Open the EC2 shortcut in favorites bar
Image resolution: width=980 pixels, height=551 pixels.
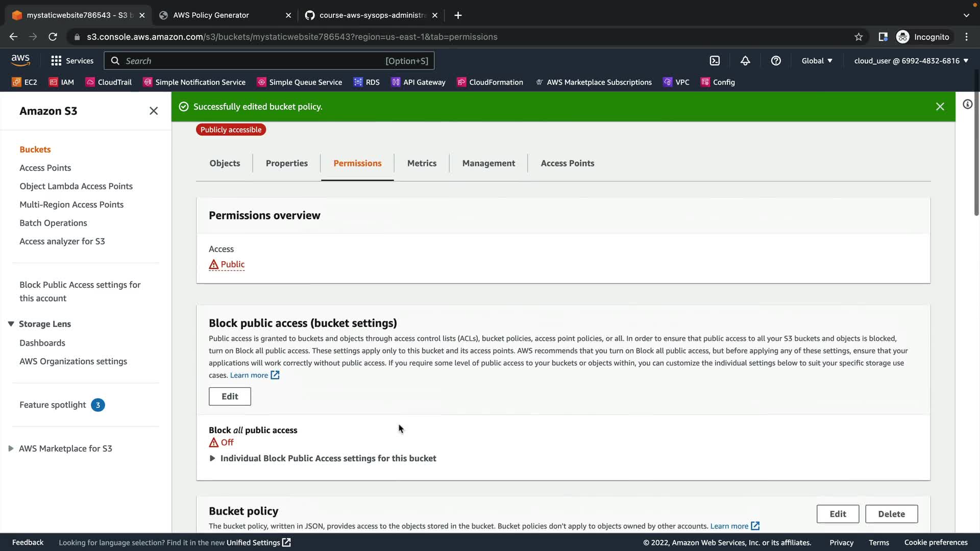tap(24, 82)
